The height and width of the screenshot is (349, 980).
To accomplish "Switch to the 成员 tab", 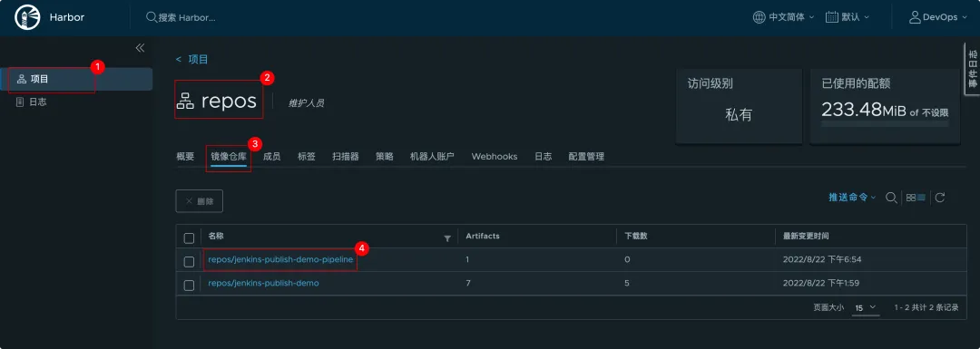I will tap(272, 157).
